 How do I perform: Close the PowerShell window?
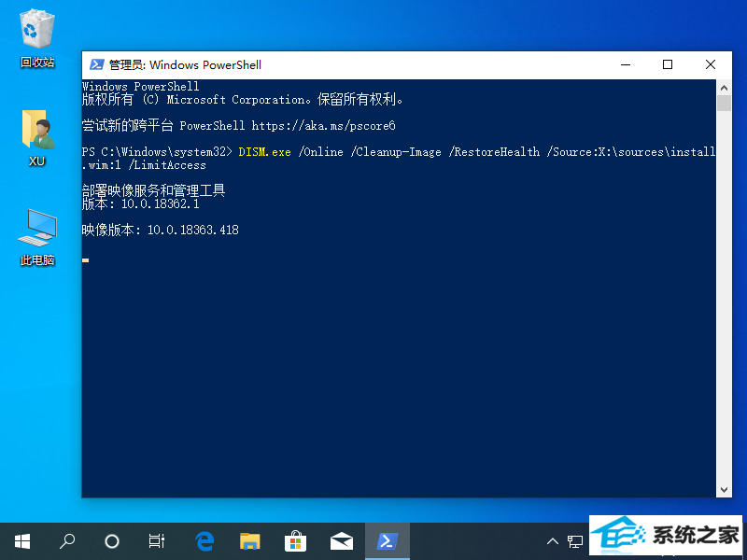point(711,64)
